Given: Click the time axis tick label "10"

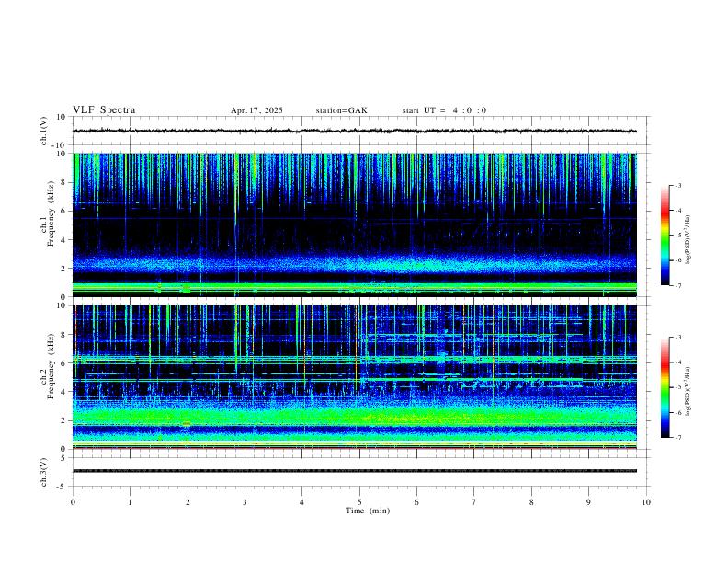Looking at the screenshot, I should click(x=646, y=502).
